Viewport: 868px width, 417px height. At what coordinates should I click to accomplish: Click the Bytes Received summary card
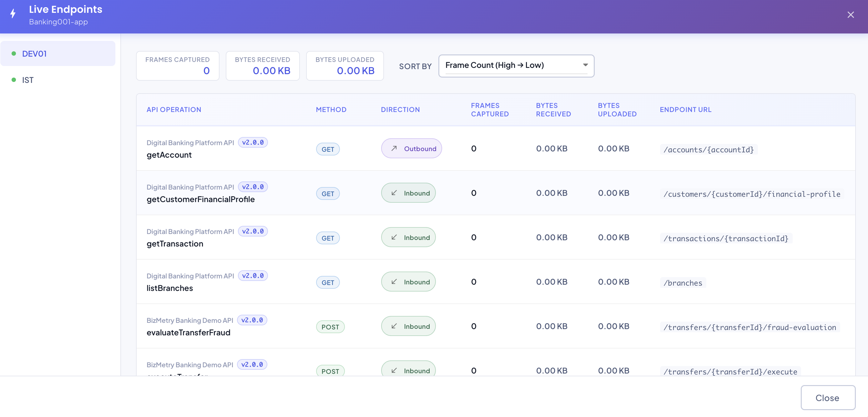coord(262,66)
